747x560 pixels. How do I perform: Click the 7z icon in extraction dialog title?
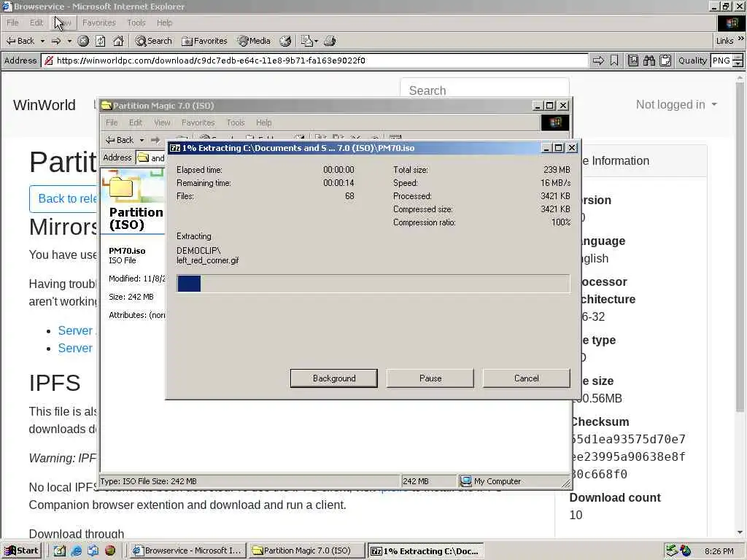coord(175,148)
